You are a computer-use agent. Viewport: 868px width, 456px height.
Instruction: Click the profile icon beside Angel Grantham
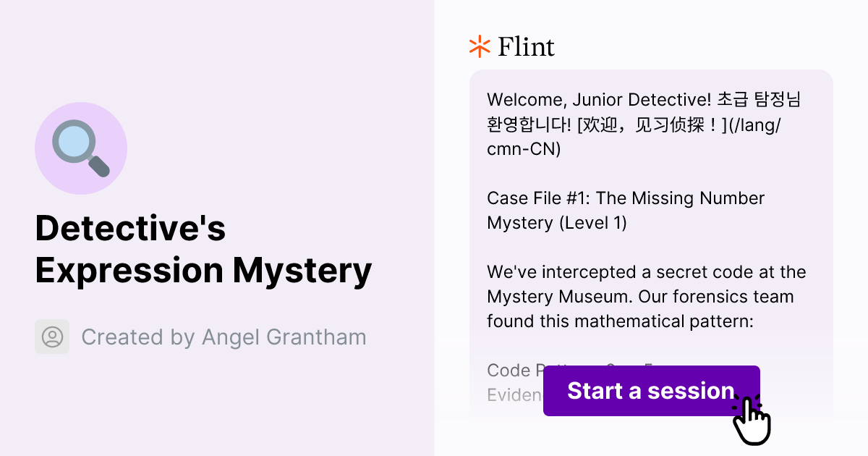(51, 337)
